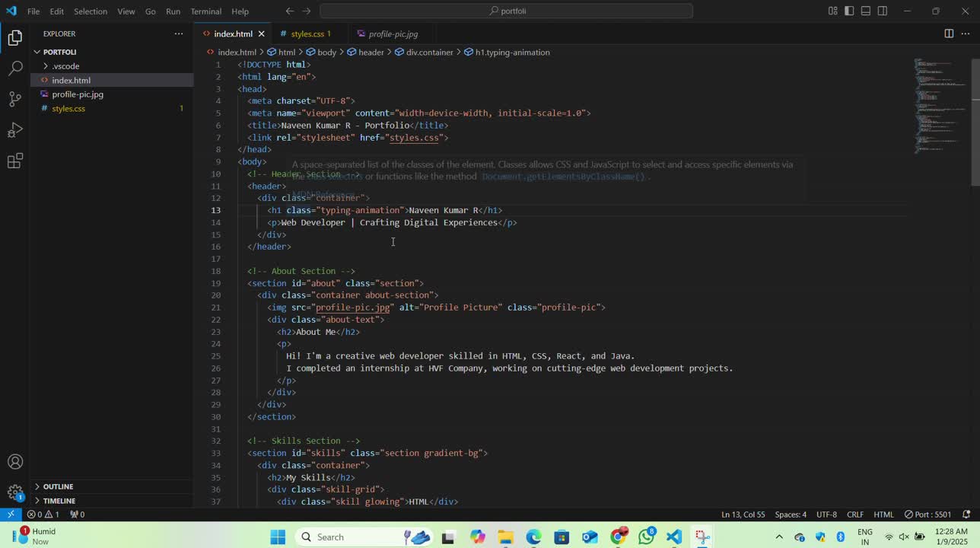
Task: Close the index.html tab
Action: pyautogui.click(x=262, y=33)
